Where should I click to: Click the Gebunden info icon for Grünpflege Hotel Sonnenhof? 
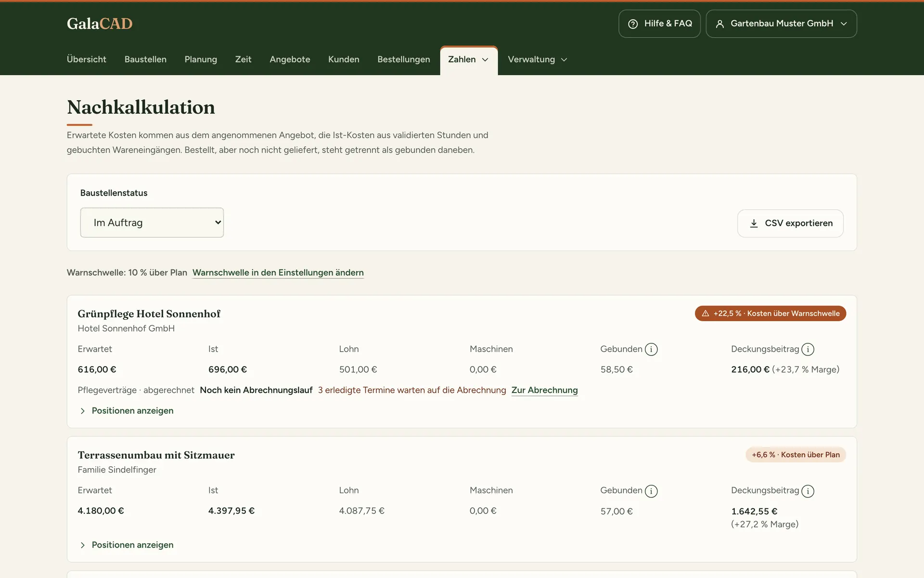[651, 349]
